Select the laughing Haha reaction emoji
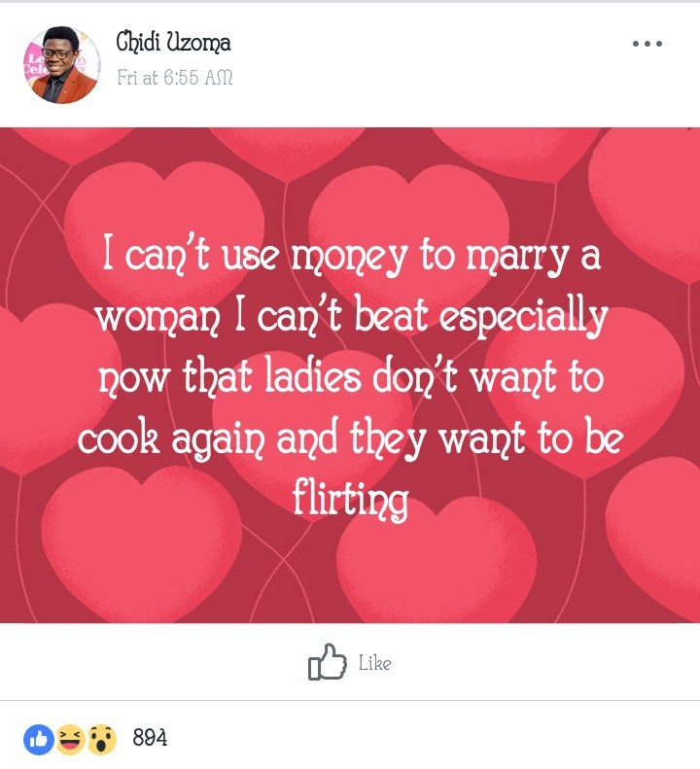 click(70, 739)
